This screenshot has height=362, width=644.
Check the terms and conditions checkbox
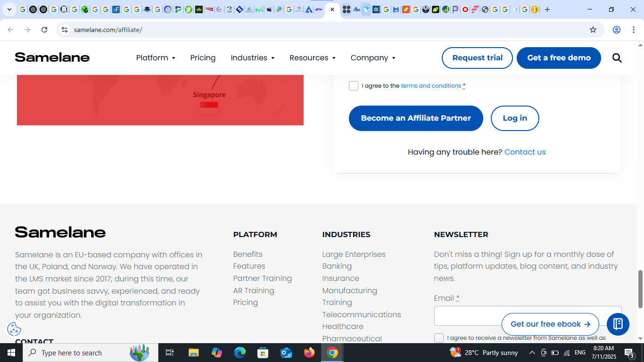(x=354, y=86)
